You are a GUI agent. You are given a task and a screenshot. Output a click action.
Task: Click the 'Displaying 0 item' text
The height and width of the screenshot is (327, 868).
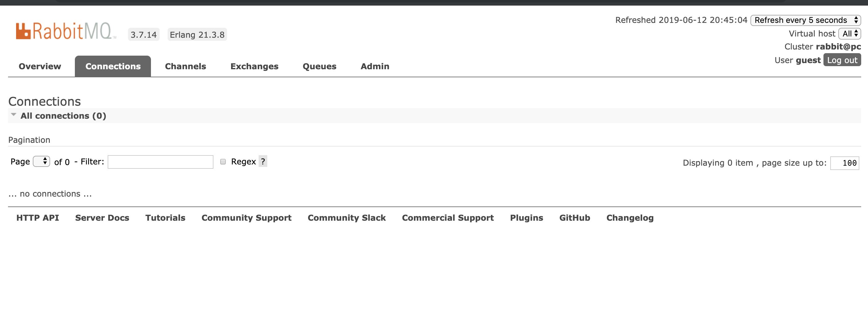click(718, 163)
